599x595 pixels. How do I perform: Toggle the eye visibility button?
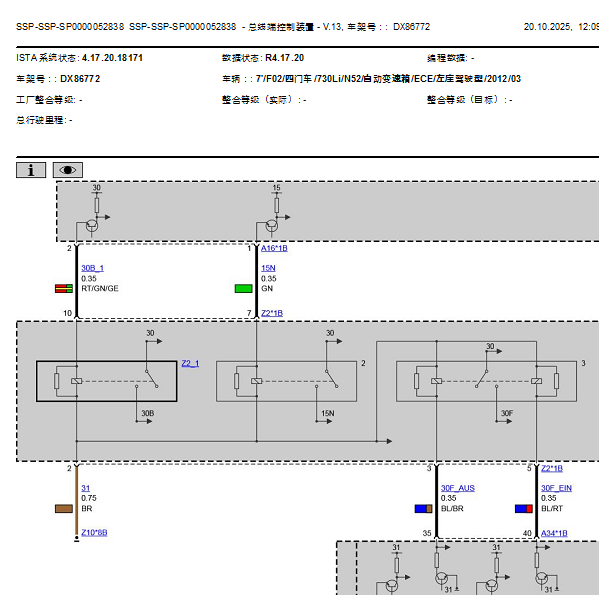pos(68,170)
